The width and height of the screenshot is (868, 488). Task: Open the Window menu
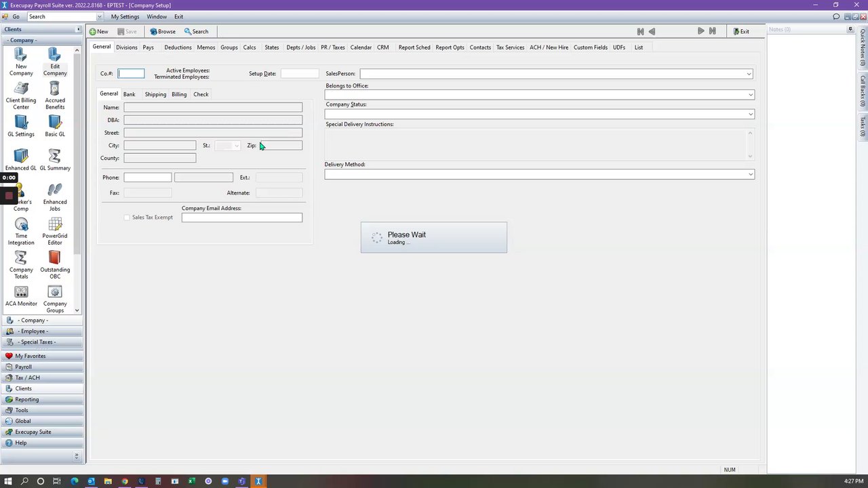pyautogui.click(x=157, y=17)
